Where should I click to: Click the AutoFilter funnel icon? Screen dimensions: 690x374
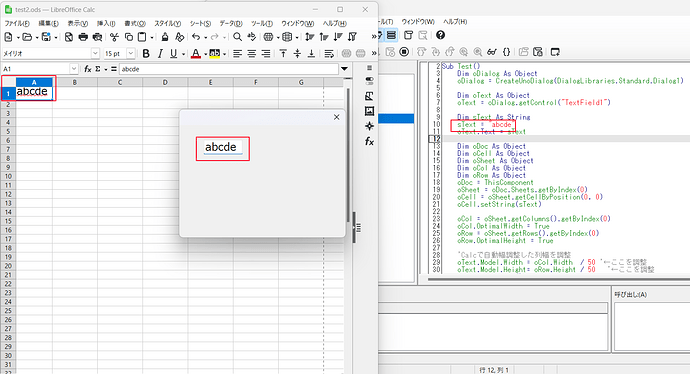click(352, 37)
